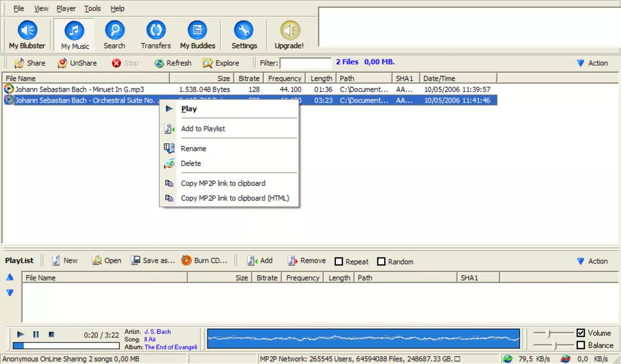Click the blue audio waveform display
The height and width of the screenshot is (364, 621).
[x=363, y=339]
